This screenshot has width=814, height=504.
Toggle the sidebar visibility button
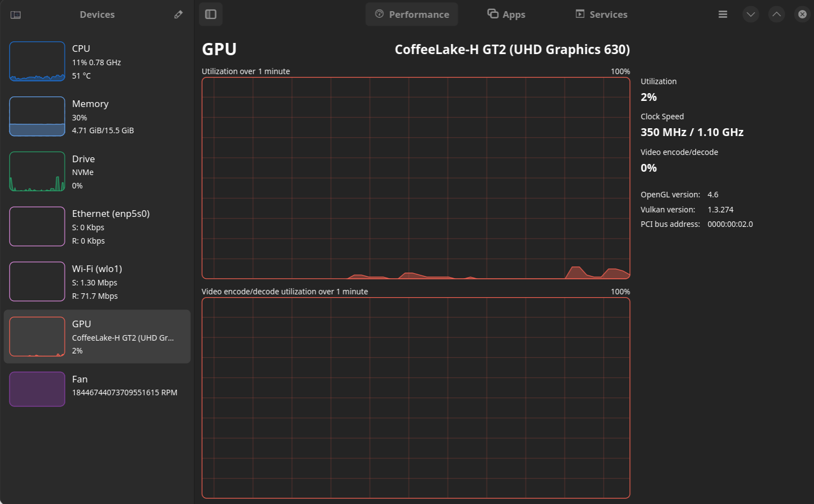coord(211,14)
